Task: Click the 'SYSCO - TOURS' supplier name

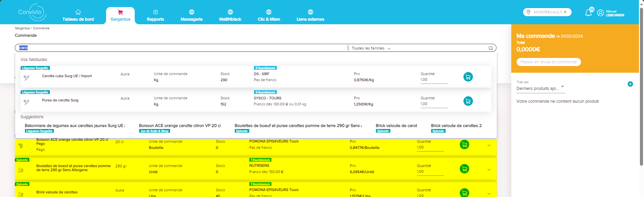Action: coord(267,98)
